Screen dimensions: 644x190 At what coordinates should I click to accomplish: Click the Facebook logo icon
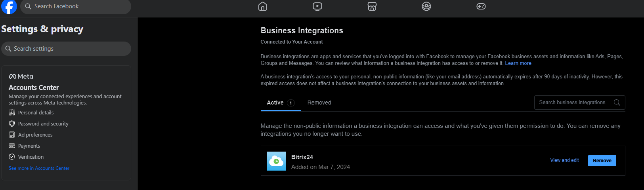coord(9,7)
